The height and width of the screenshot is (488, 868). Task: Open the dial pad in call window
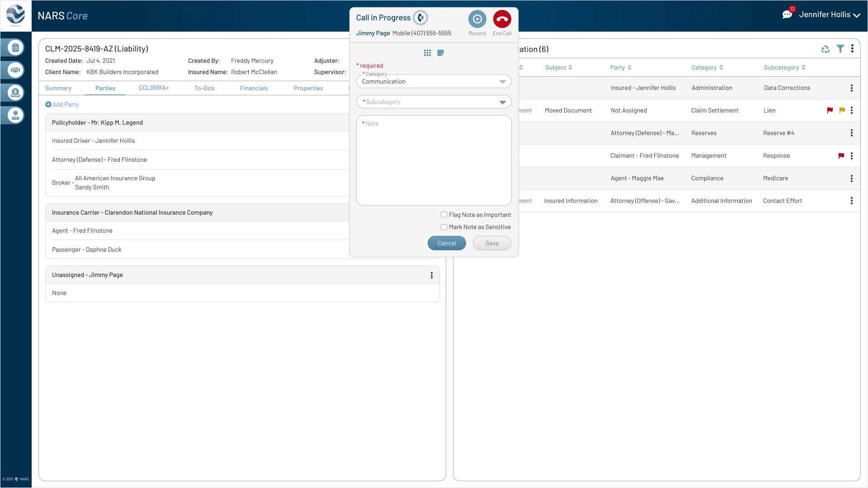click(x=427, y=53)
